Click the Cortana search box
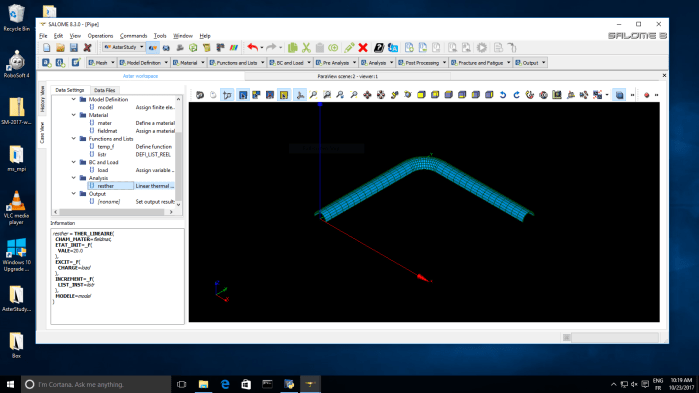This screenshot has height=393, width=699. 96,384
